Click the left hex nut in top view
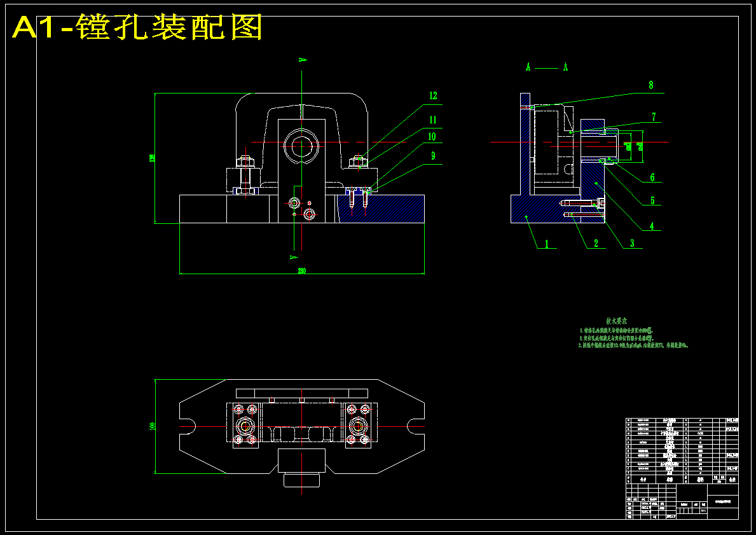The width and height of the screenshot is (756, 535). coord(245,426)
